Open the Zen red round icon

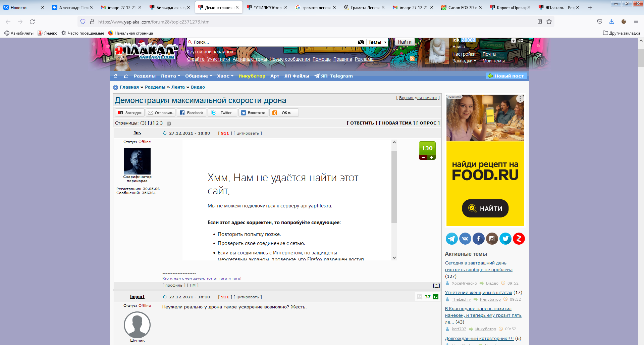[519, 239]
